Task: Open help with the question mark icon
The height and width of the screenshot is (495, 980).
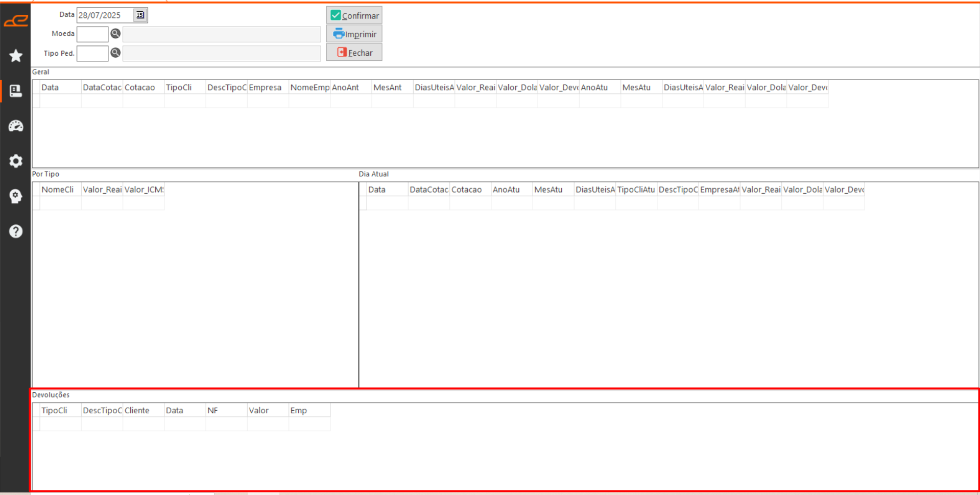Action: 16,231
